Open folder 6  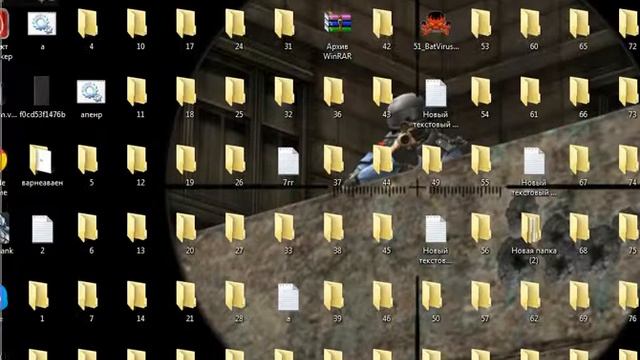point(88,228)
